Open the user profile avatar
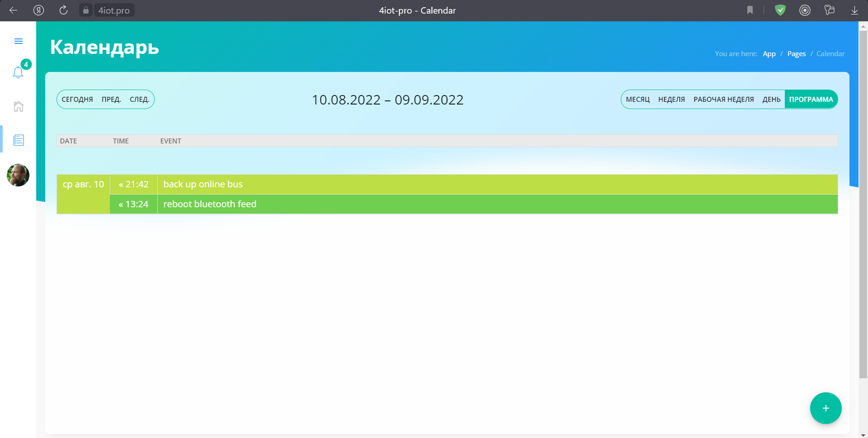The height and width of the screenshot is (438, 868). click(x=18, y=175)
